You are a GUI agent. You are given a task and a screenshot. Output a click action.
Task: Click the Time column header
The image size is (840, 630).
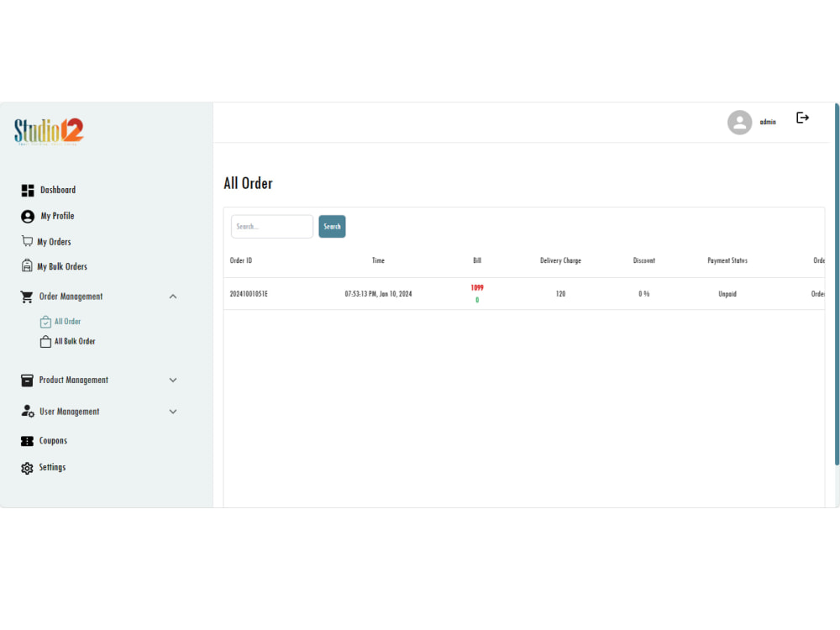[x=378, y=260]
